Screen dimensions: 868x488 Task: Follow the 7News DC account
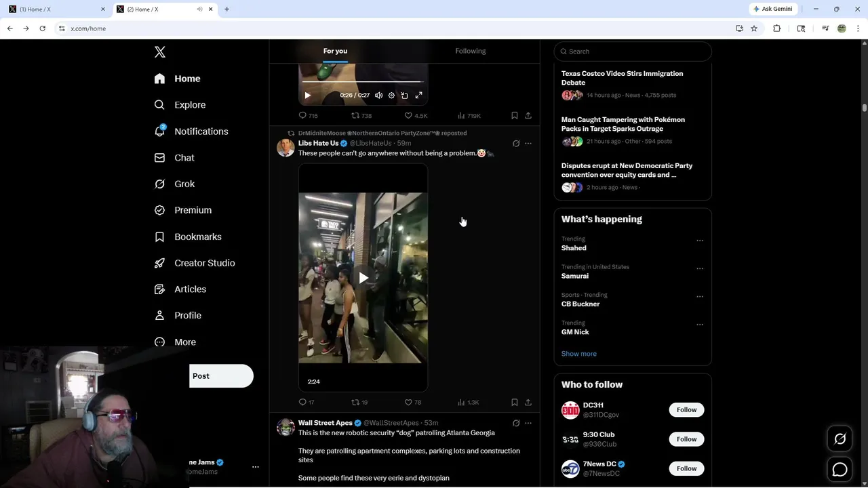tap(686, 468)
